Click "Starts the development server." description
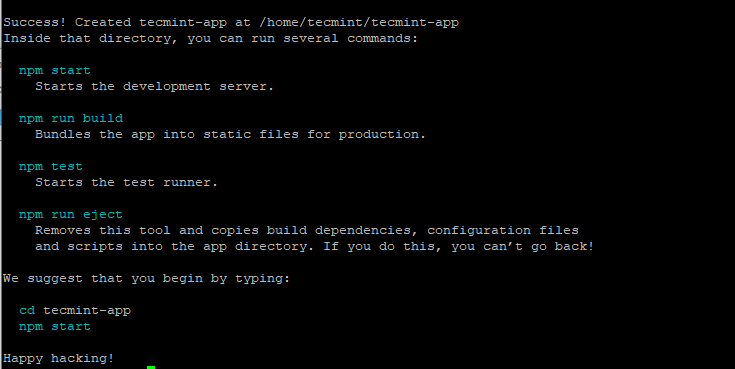The width and height of the screenshot is (735, 369). (154, 86)
